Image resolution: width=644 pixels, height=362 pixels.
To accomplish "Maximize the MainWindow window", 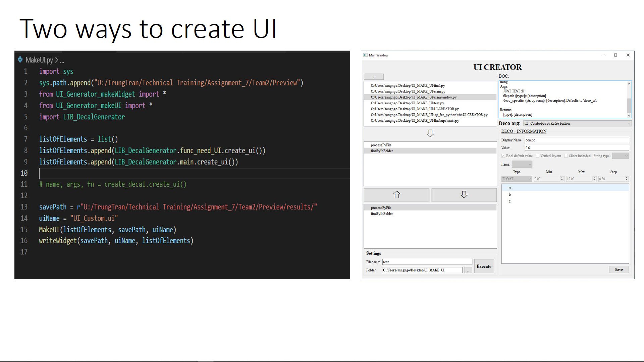I will 615,55.
